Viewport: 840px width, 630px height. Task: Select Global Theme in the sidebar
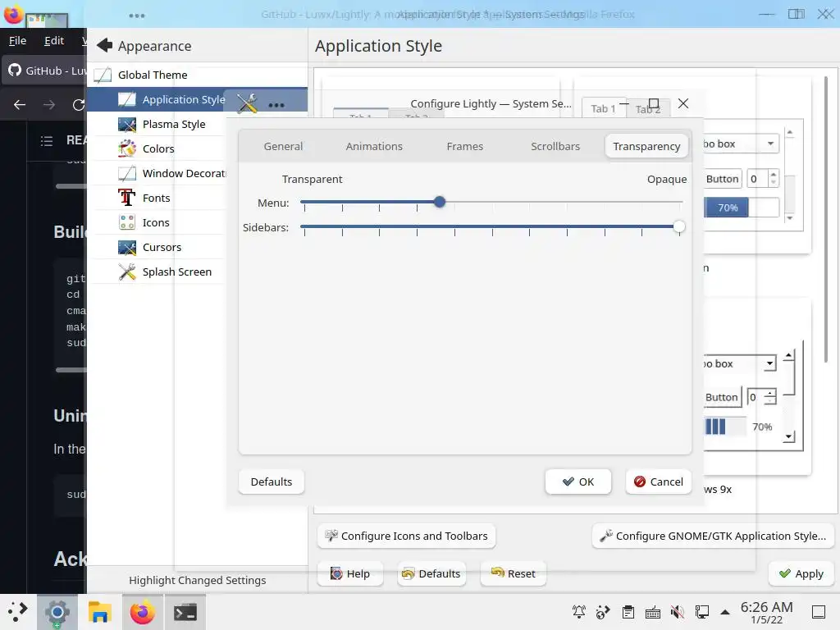click(197, 75)
